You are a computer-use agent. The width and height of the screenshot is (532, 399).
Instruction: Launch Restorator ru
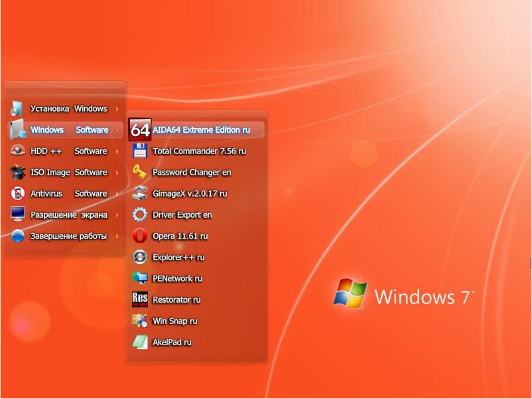click(x=196, y=299)
